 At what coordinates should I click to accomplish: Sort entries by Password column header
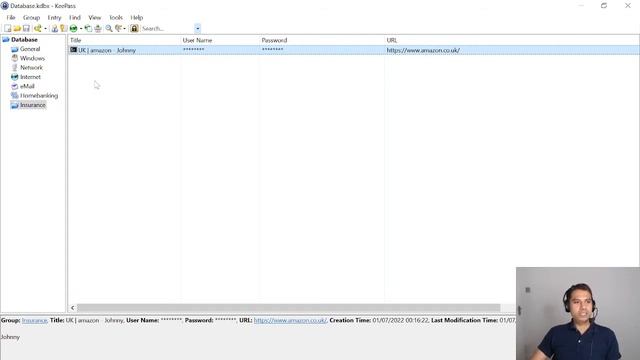coord(322,40)
